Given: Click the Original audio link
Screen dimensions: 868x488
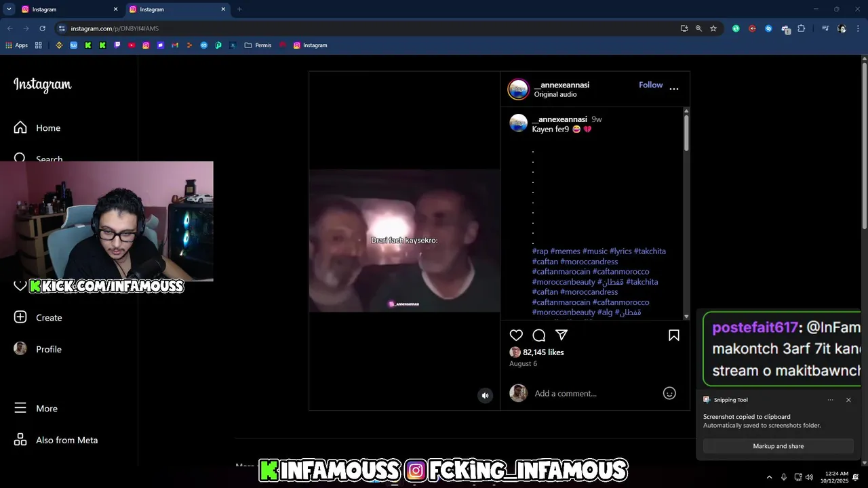Looking at the screenshot, I should click(555, 94).
